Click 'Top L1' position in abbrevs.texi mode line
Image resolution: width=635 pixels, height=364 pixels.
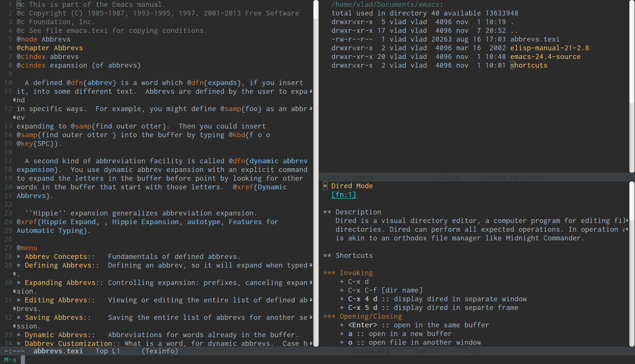(x=108, y=351)
